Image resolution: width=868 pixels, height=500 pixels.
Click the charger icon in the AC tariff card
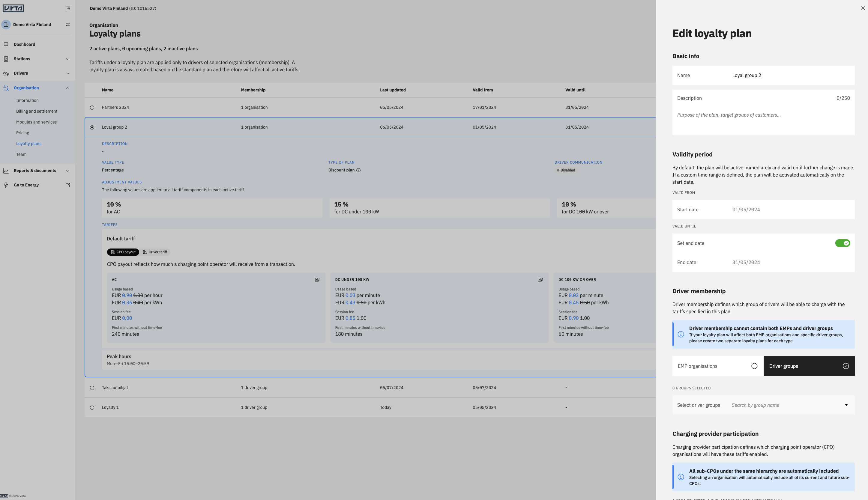click(317, 280)
